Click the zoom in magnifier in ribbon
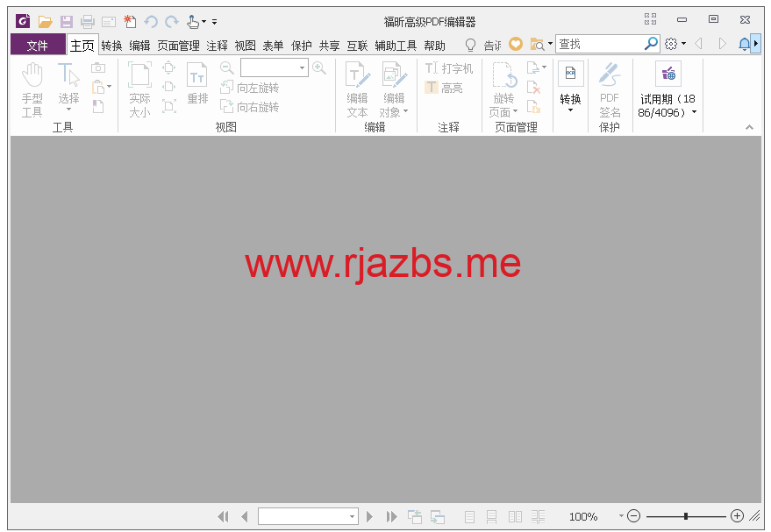This screenshot has width=771, height=532. click(319, 67)
